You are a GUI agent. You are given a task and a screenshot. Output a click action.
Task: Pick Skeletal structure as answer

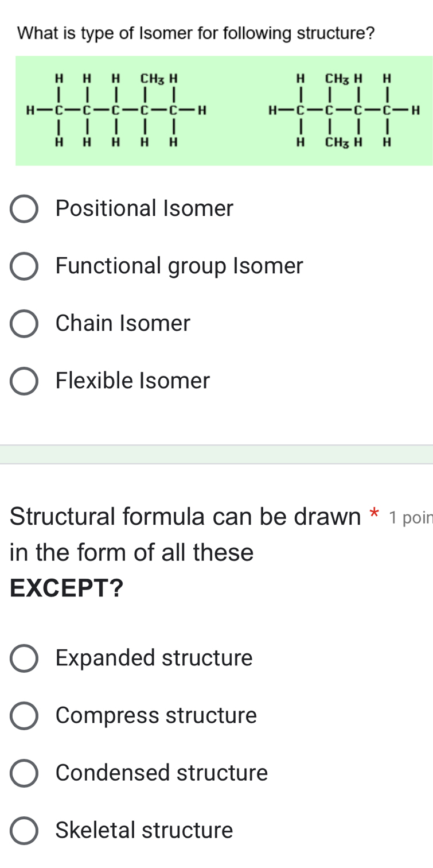coord(23,831)
